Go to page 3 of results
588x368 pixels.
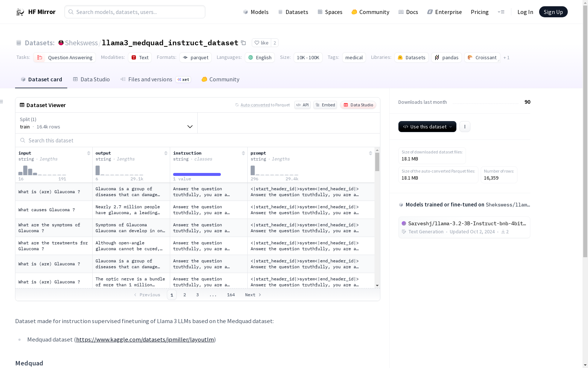[x=197, y=295]
